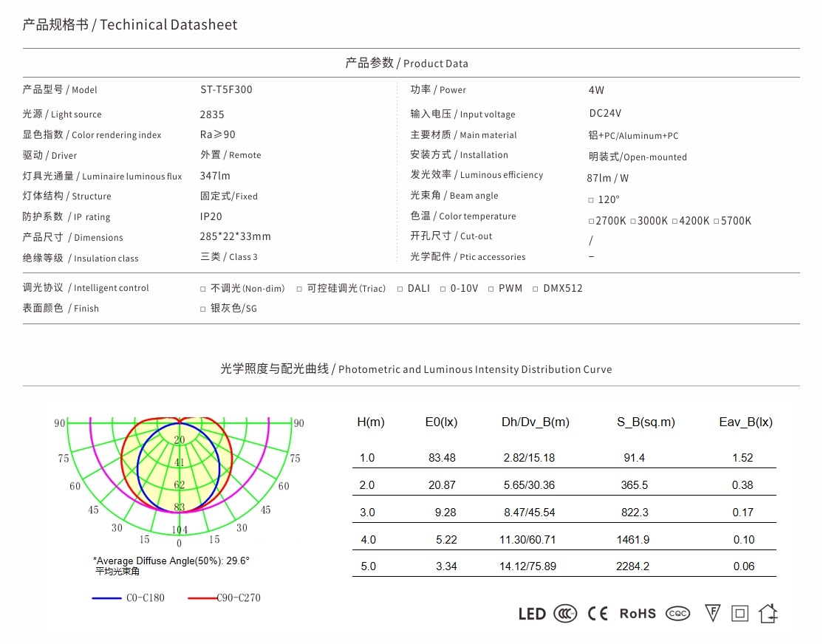Screen dimensions: 823x644
Task: Select the indoor-use house symbol
Action: point(769,613)
